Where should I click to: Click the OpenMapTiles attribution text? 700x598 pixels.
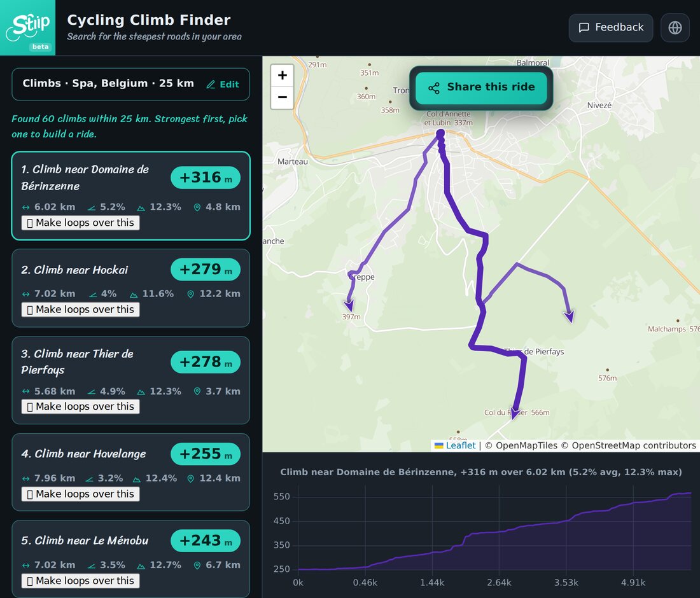[521, 445]
